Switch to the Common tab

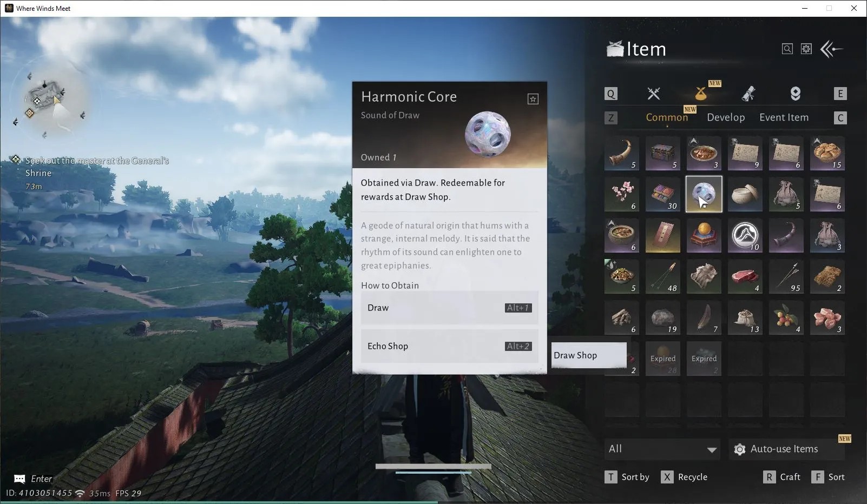click(x=667, y=117)
